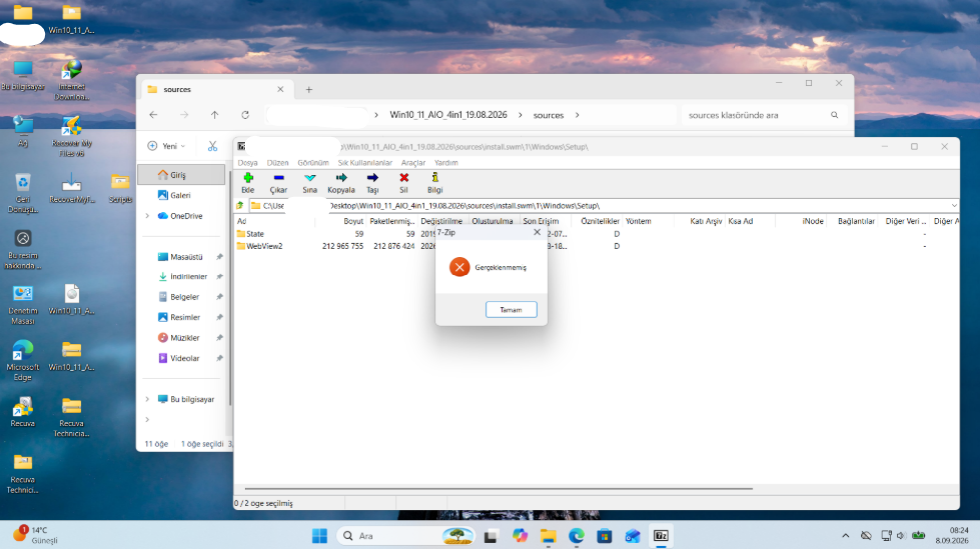Screen dimensions: 980x549
Task: Close the sources tab in Explorer
Action: [x=280, y=90]
